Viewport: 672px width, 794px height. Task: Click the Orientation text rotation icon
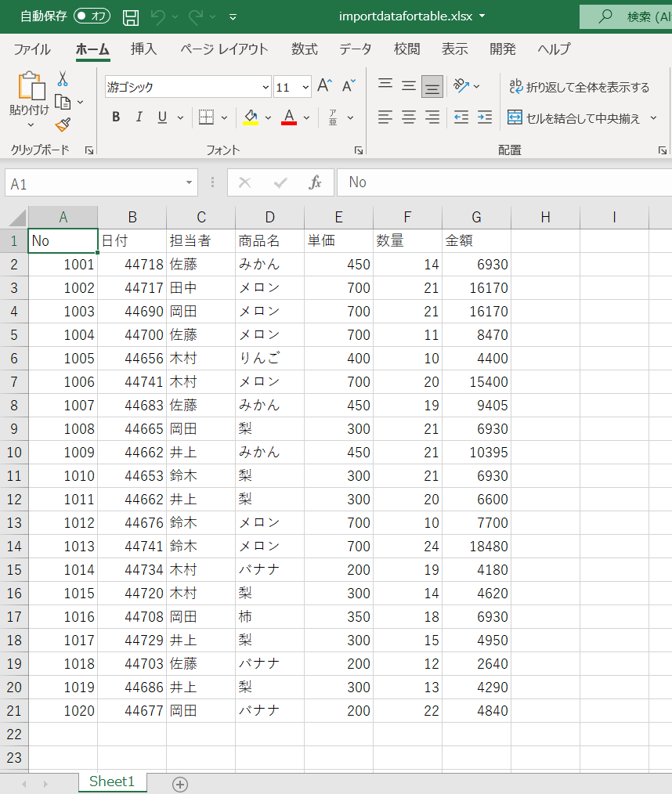[461, 86]
